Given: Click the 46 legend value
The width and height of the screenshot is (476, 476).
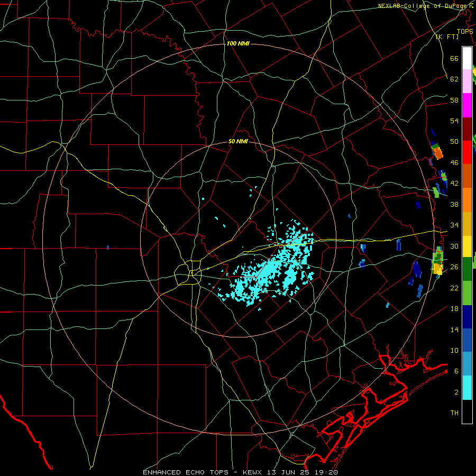Looking at the screenshot, I should pos(454,162).
